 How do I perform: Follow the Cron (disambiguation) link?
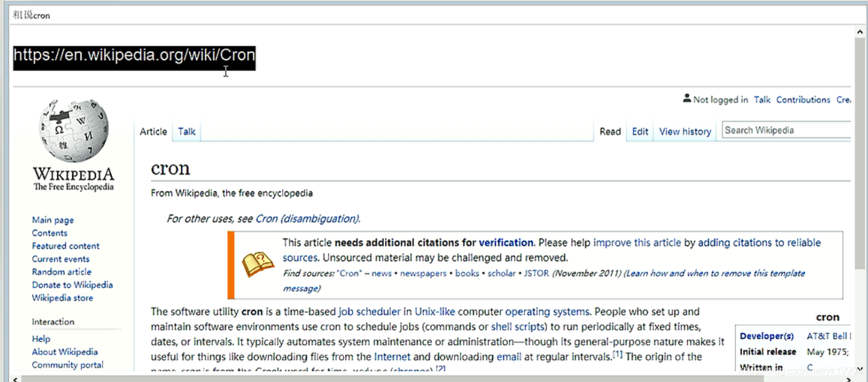tap(307, 219)
